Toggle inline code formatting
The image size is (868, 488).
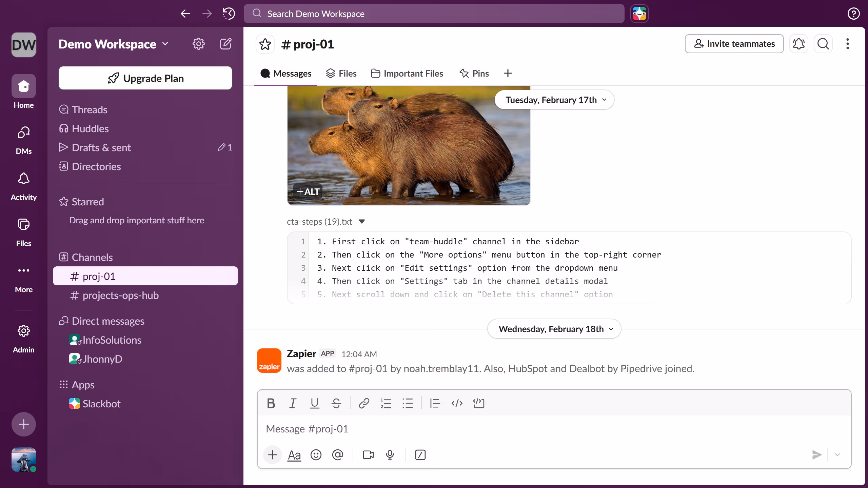coord(457,403)
